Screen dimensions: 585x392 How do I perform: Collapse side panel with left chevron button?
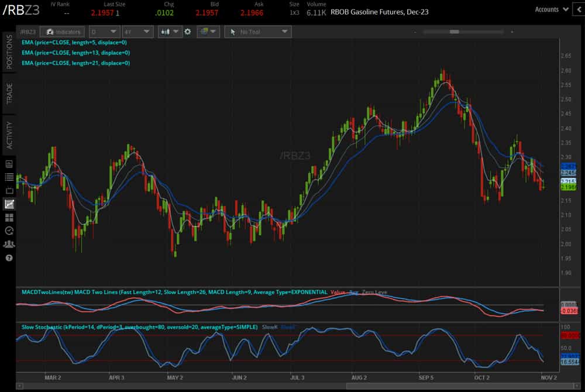point(579,10)
